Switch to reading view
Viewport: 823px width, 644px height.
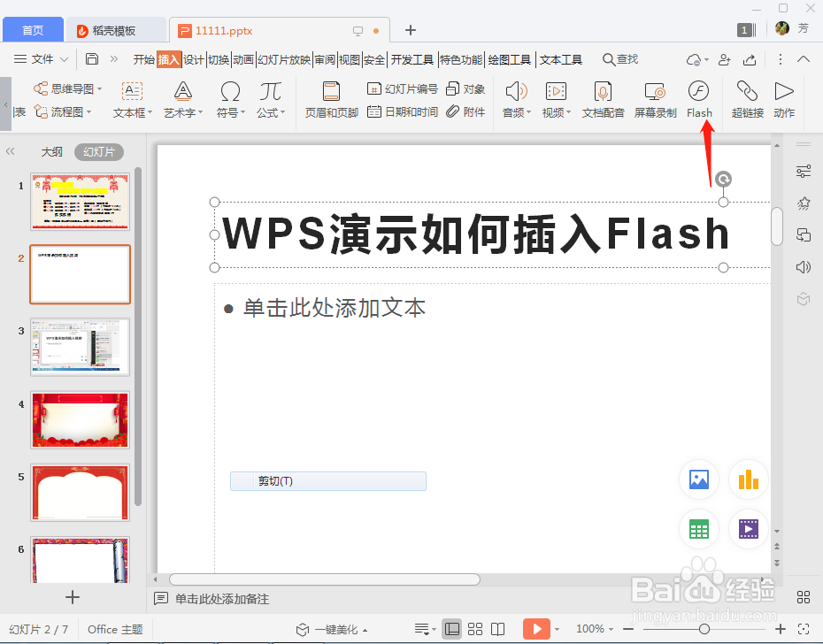coord(497,629)
